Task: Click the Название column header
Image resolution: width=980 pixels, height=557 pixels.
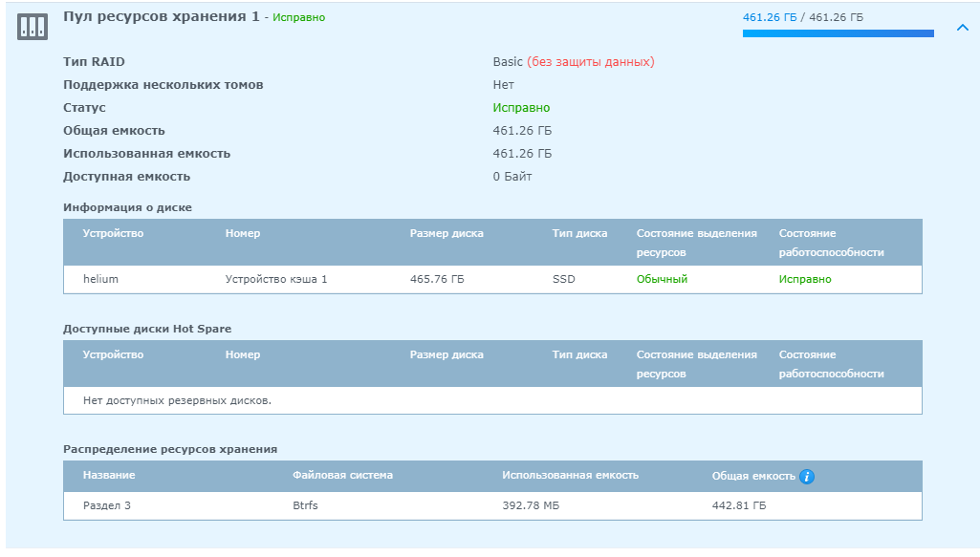Action: pyautogui.click(x=109, y=475)
